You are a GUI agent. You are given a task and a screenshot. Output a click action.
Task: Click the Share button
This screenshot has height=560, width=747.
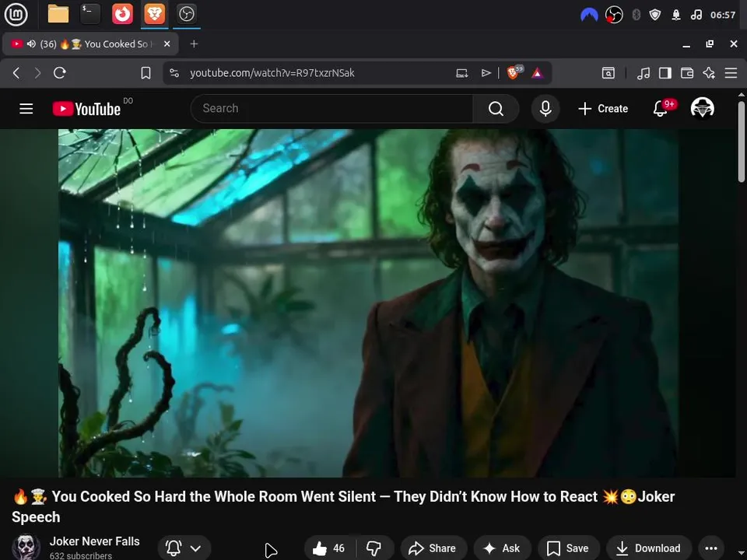tap(433, 548)
